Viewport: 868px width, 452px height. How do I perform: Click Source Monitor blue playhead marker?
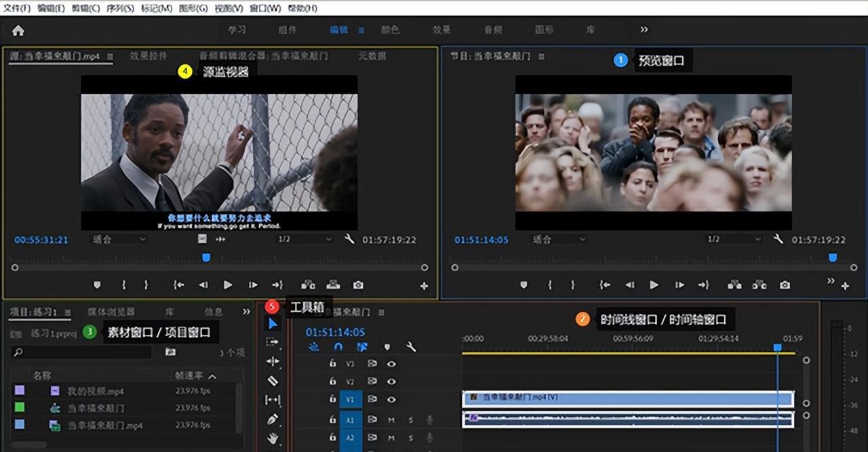pos(206,258)
